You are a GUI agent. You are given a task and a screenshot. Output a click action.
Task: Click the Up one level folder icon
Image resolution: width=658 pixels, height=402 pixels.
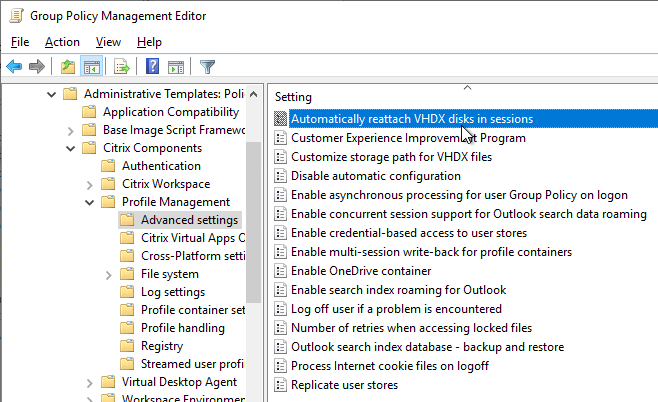[68, 66]
